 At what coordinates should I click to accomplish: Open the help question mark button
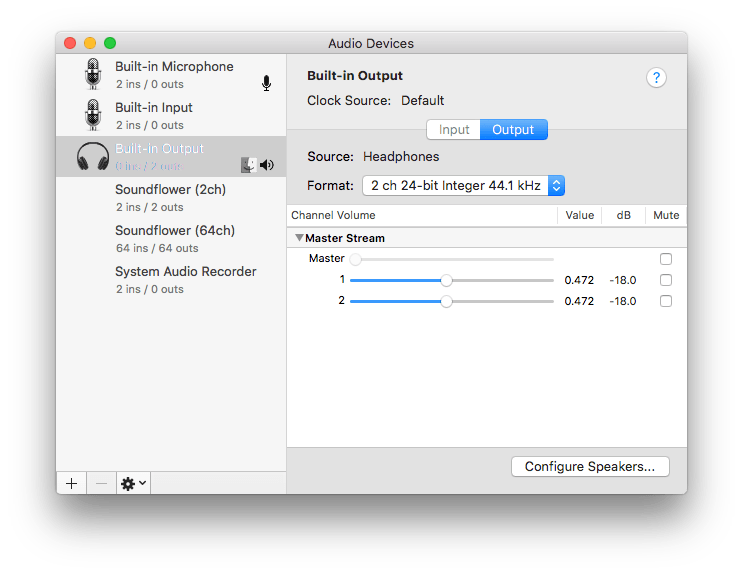tap(656, 77)
